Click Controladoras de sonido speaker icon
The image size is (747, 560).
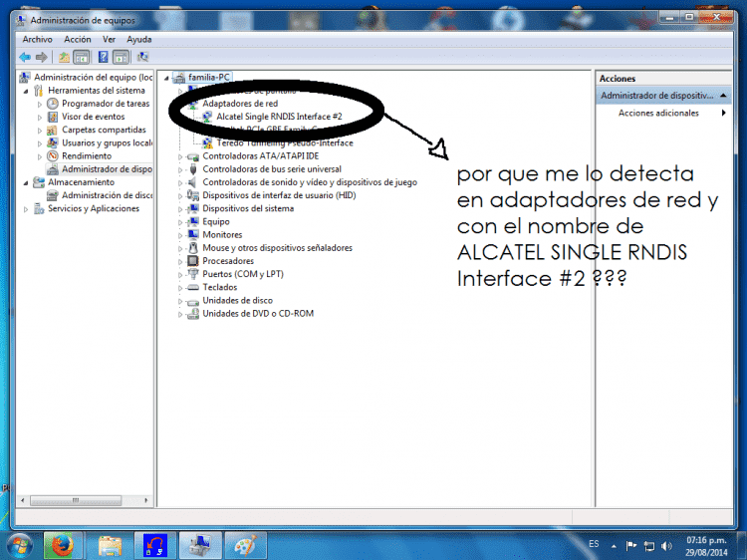192,182
